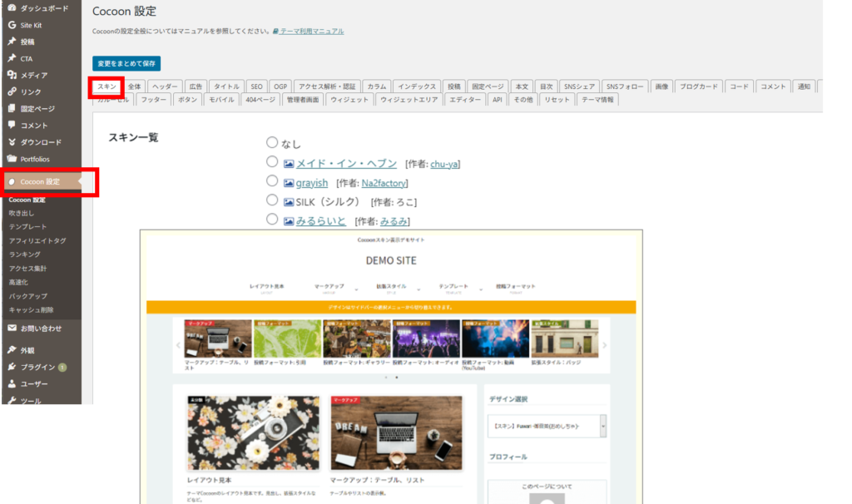Open アフィリエイトタグ submenu item
852x504 pixels.
(37, 240)
